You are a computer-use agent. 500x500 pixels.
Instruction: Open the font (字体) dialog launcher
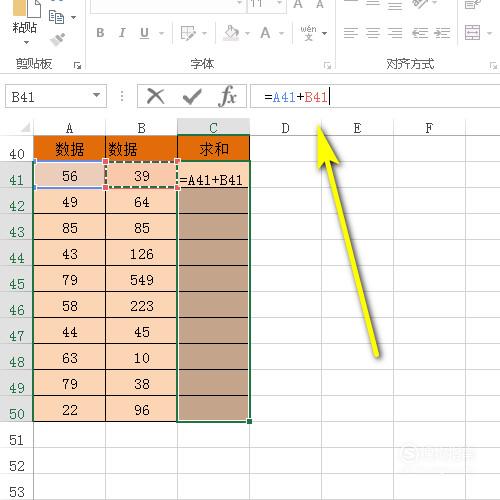pos(327,65)
